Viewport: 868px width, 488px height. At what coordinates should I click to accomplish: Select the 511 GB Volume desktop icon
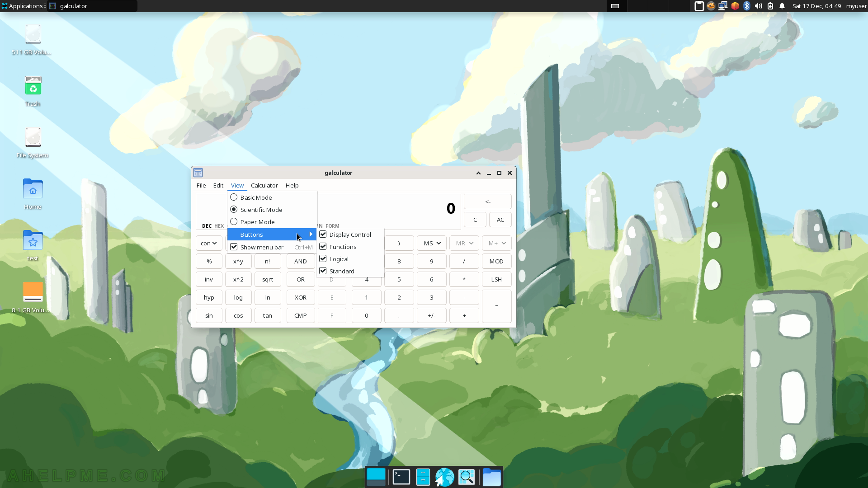pyautogui.click(x=32, y=40)
